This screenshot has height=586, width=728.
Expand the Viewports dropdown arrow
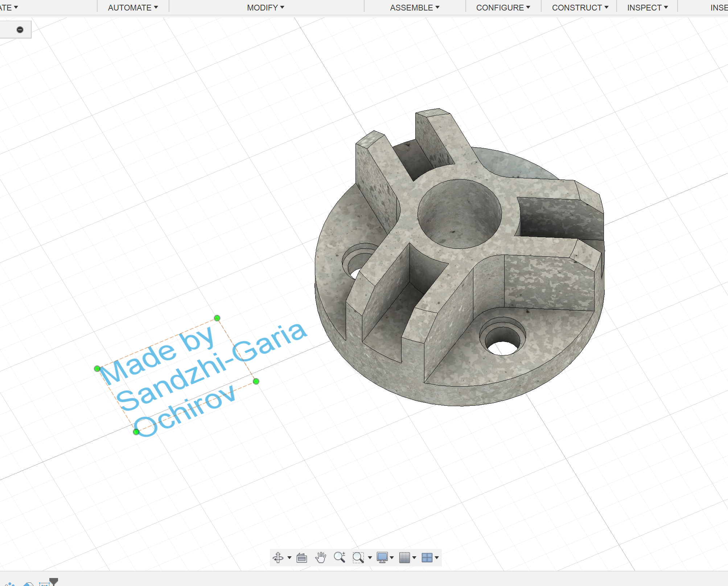tap(437, 558)
